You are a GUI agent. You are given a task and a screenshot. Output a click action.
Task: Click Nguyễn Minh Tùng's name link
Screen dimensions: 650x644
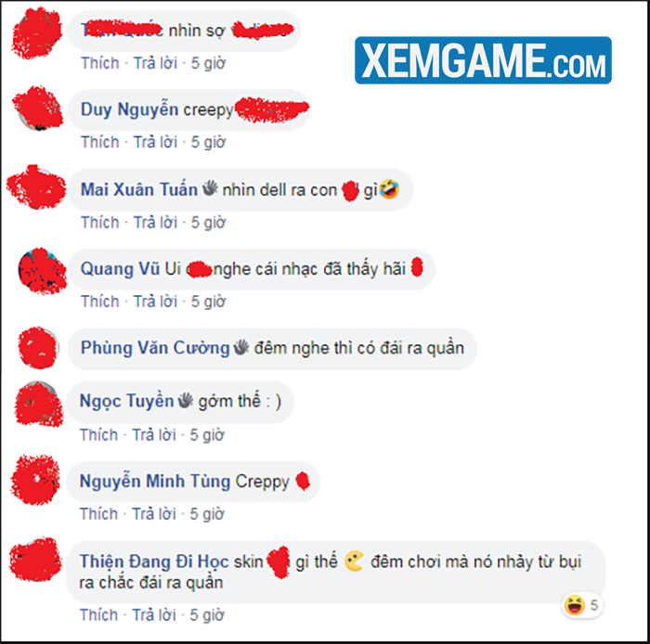(155, 482)
